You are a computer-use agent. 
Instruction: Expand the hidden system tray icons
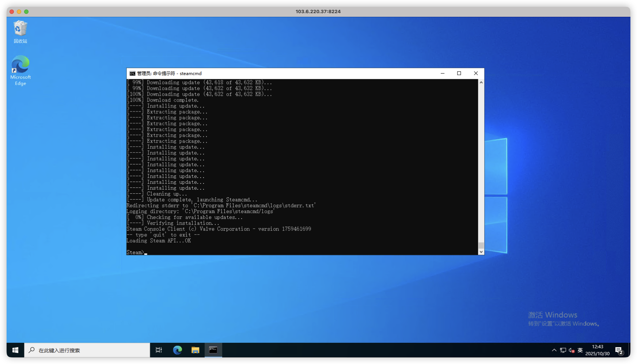554,350
